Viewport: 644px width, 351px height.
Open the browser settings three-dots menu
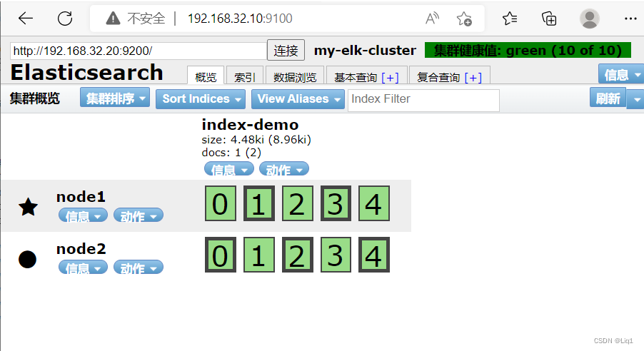pos(630,19)
